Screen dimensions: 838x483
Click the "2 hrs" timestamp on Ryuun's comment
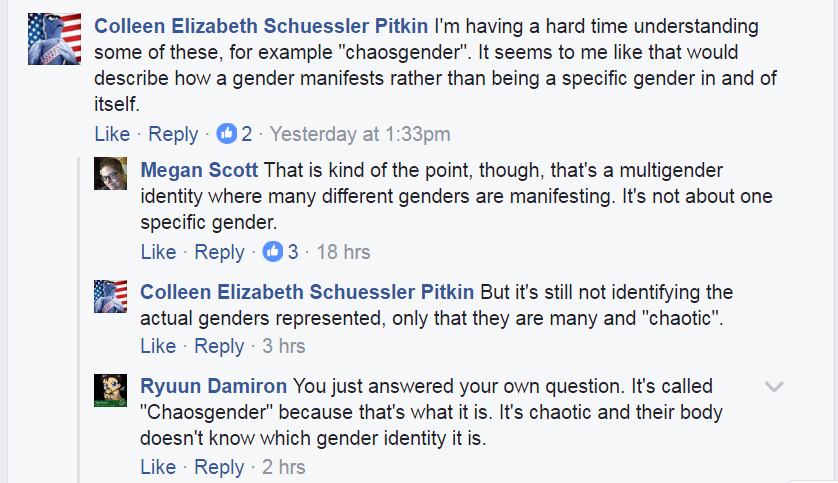pos(284,467)
